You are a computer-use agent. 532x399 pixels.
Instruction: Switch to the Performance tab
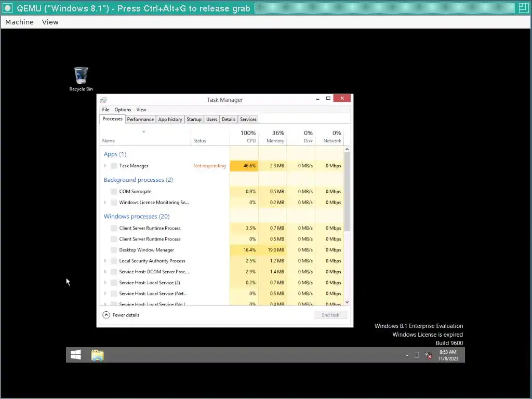pyautogui.click(x=140, y=119)
